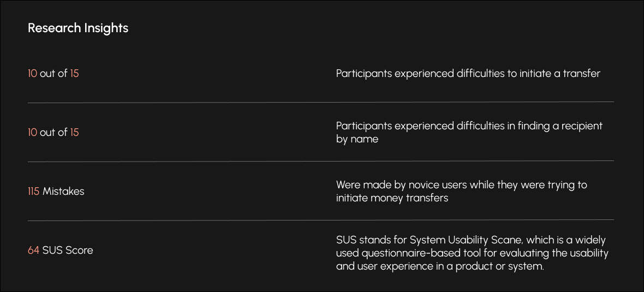The width and height of the screenshot is (644, 292).
Task: Select the System Usability Scale description paragraph
Action: pos(472,253)
